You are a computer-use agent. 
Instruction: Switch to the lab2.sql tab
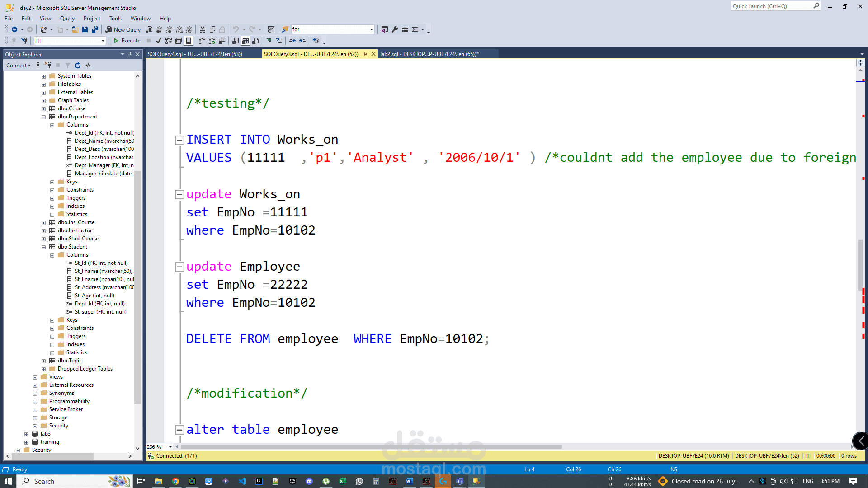pyautogui.click(x=429, y=54)
